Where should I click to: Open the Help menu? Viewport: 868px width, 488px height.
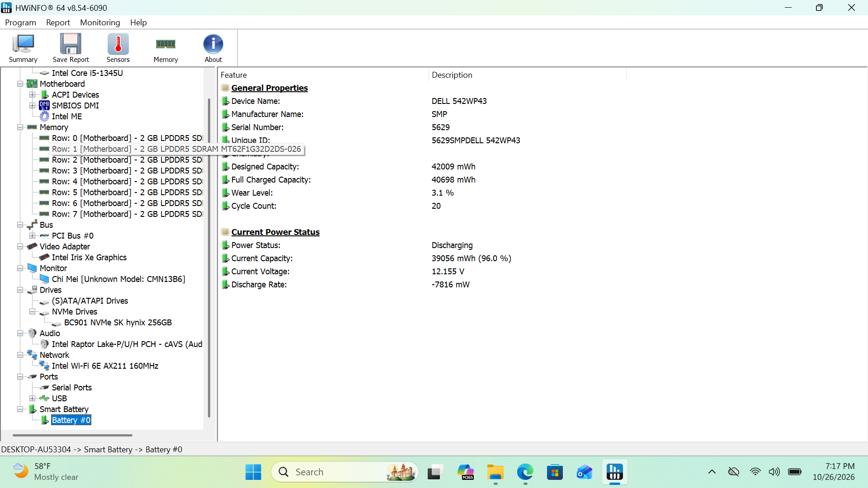tap(138, 23)
